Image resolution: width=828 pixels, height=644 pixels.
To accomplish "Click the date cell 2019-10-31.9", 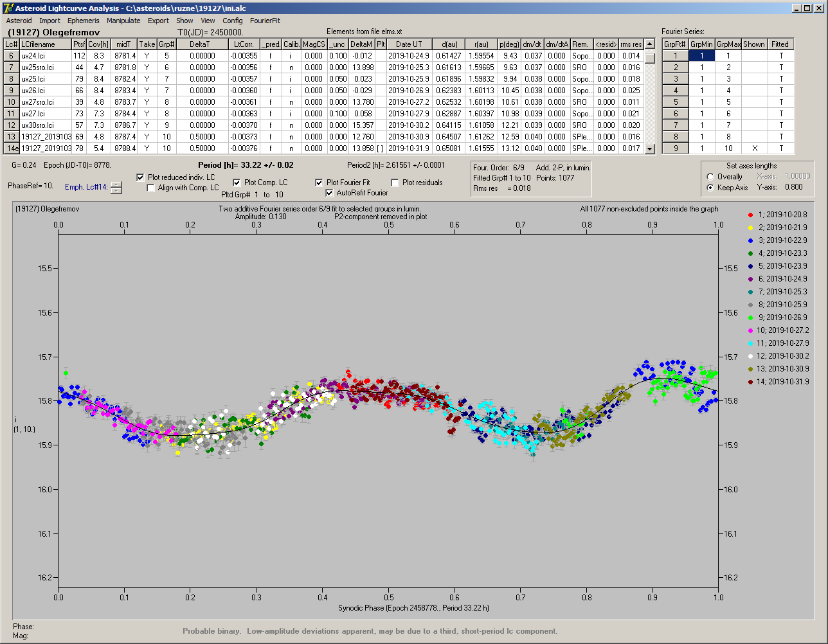I will tap(409, 148).
